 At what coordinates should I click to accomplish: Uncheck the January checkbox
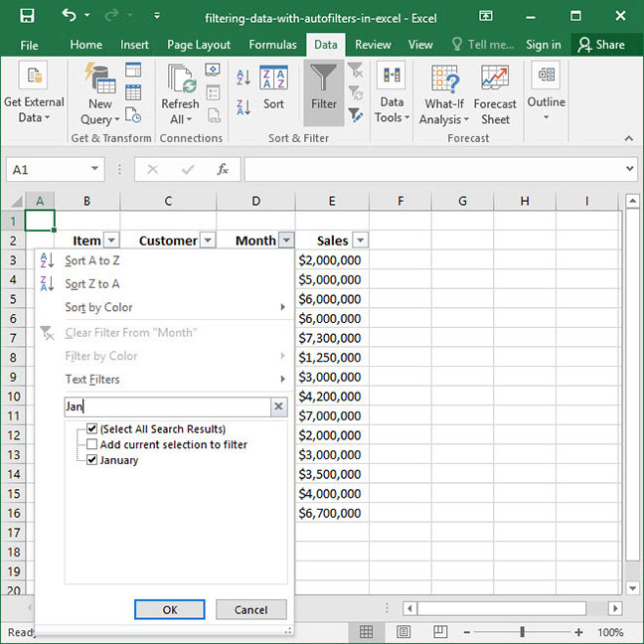[x=92, y=460]
